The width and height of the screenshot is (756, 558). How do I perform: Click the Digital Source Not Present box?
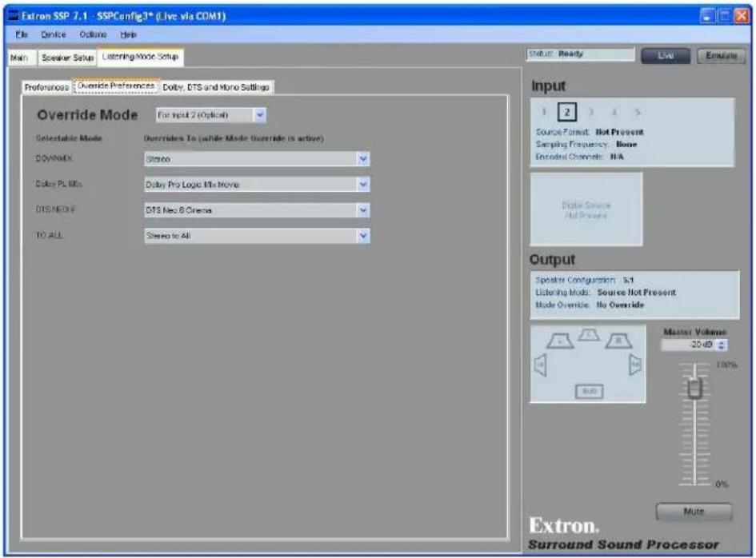tap(586, 209)
